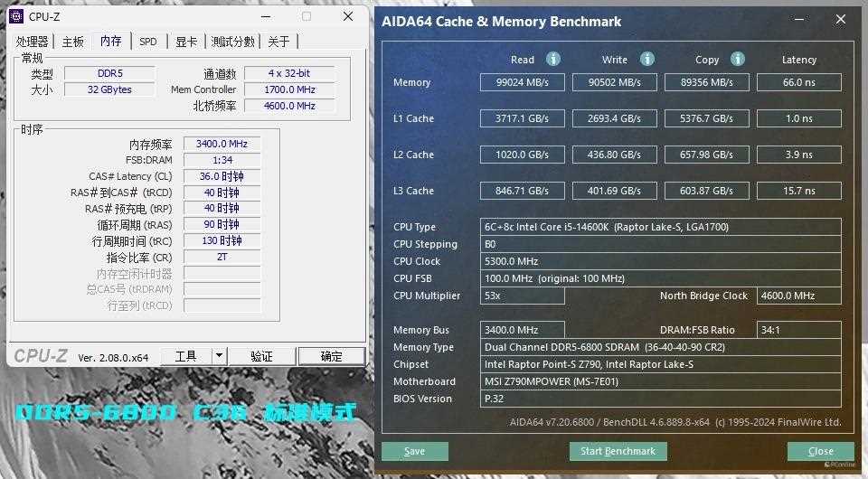Screen dimensions: 868x479
Task: Click the 验证 button
Action: tap(262, 356)
